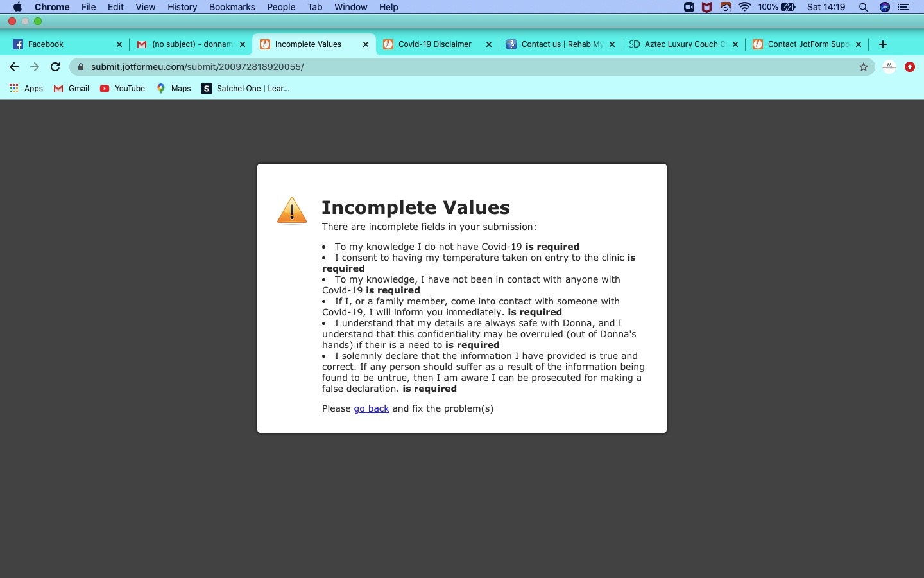The width and height of the screenshot is (924, 578).
Task: Open the Gmail bookmark
Action: click(x=71, y=89)
